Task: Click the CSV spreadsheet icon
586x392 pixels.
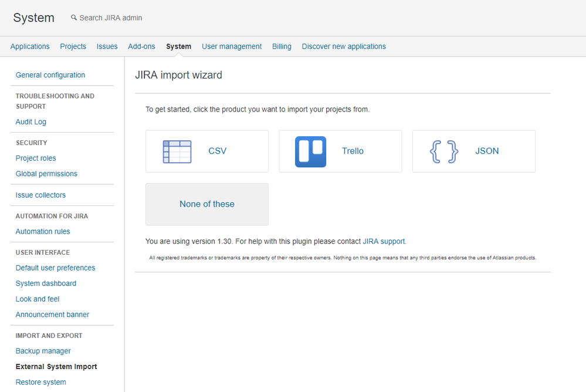Action: tap(177, 151)
